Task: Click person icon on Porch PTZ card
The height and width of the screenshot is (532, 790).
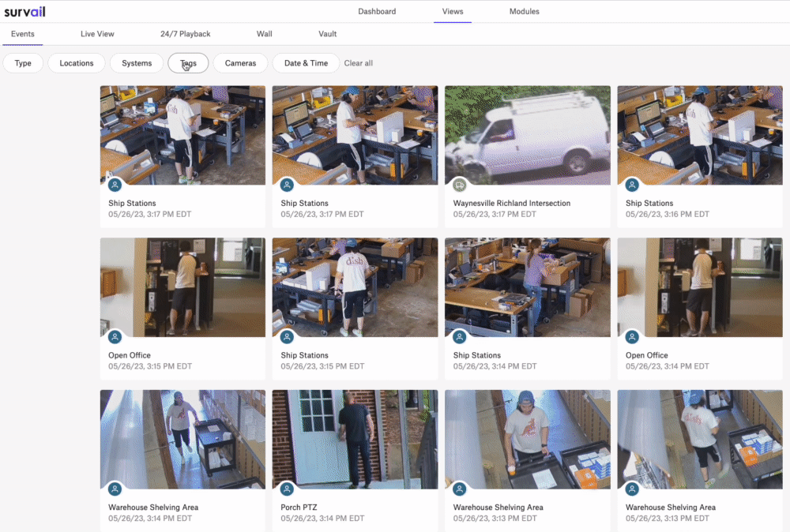Action: pyautogui.click(x=288, y=489)
